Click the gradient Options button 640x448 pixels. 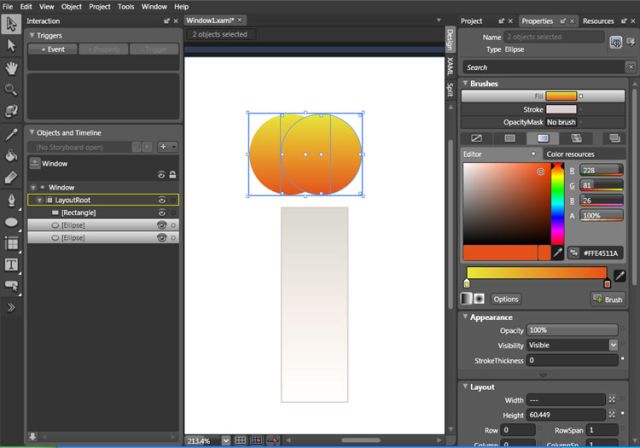(506, 299)
